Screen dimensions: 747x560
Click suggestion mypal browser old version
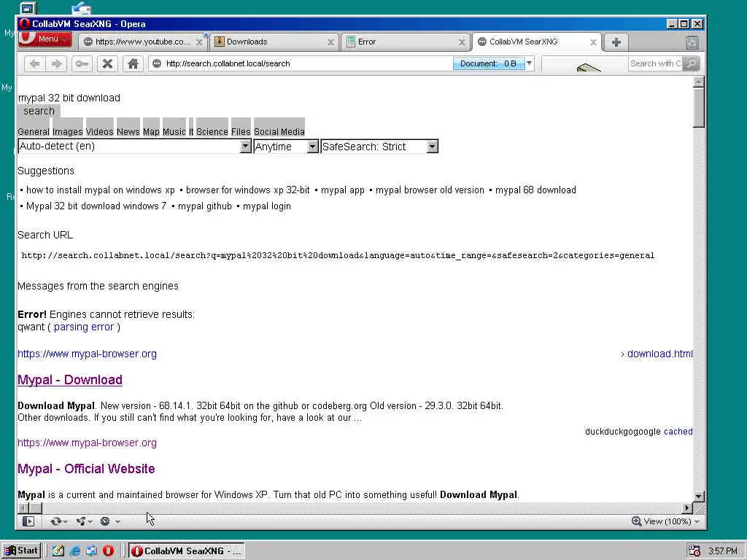430,190
